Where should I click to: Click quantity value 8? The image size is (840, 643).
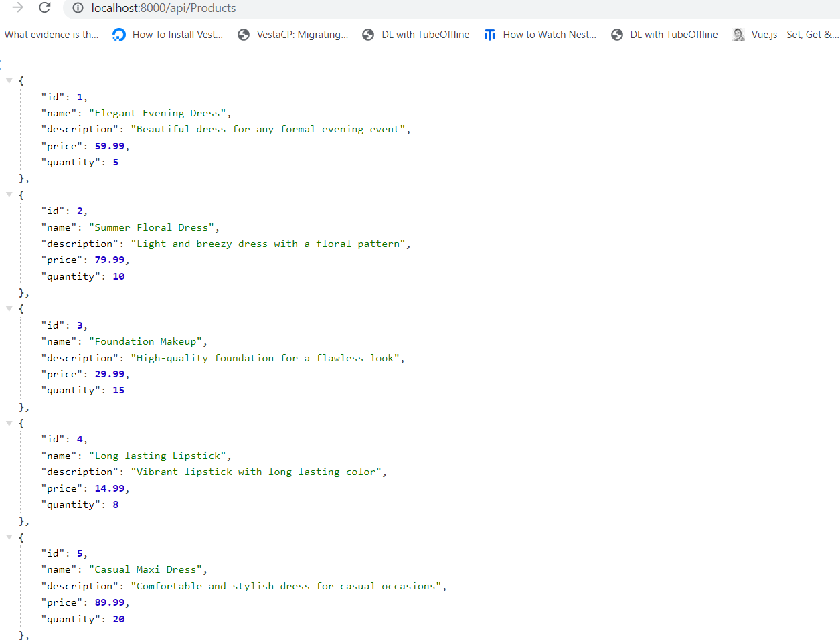click(116, 504)
